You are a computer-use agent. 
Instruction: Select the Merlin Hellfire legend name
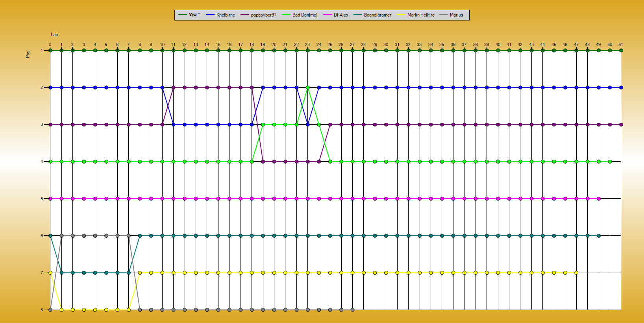coord(421,15)
